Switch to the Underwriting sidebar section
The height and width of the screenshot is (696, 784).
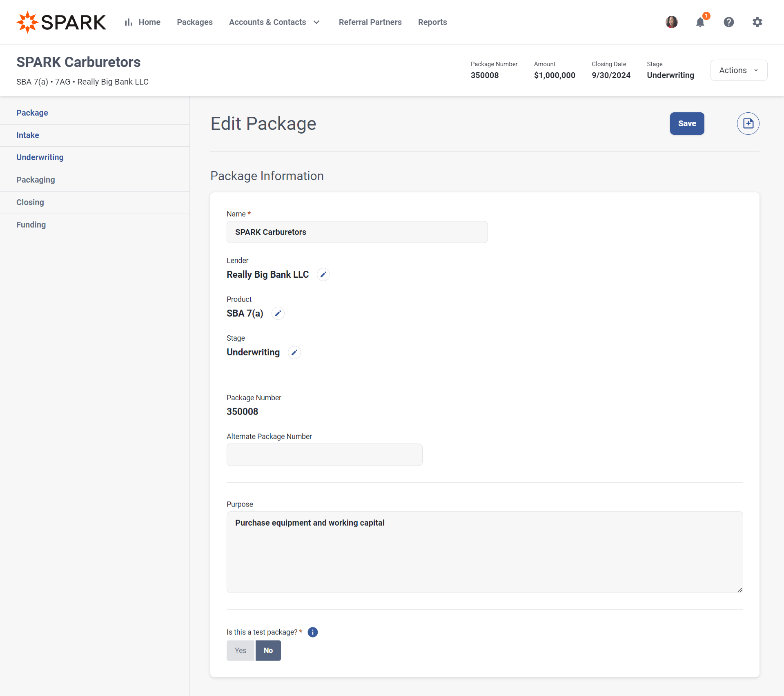(x=40, y=157)
